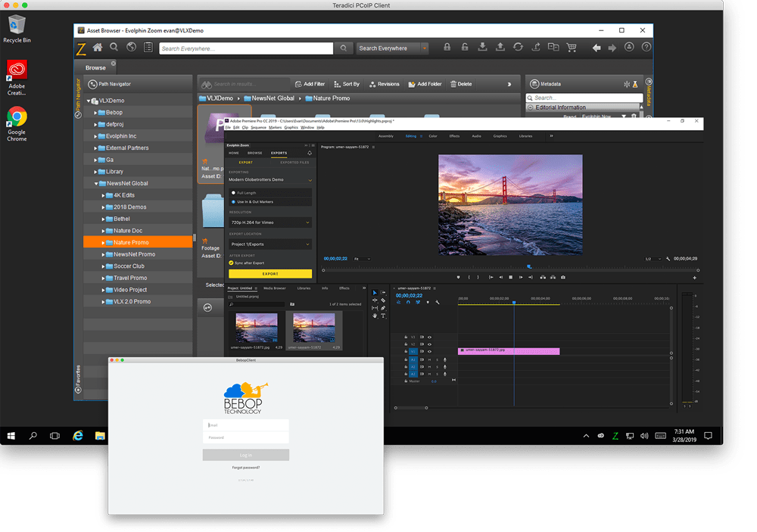Click the timeline playhead handle
The image size is (757, 532).
click(514, 302)
